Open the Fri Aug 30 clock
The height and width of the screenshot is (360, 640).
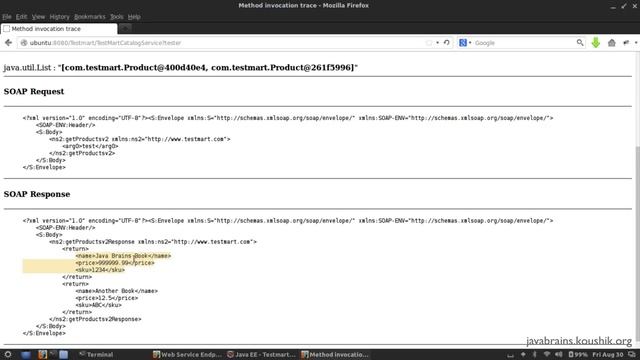click(608, 354)
